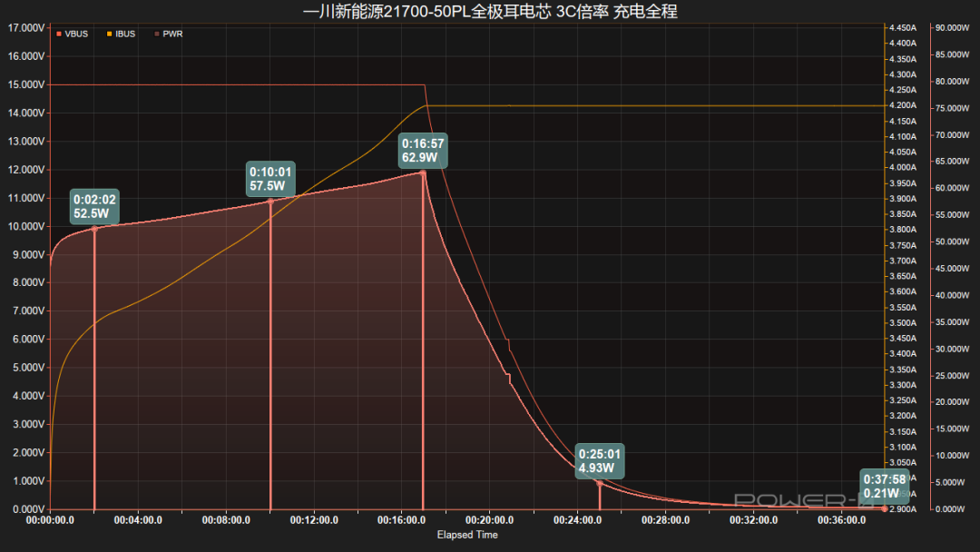Toggle the IBUS legend entry
The height and width of the screenshot is (552, 980).
coord(121,34)
